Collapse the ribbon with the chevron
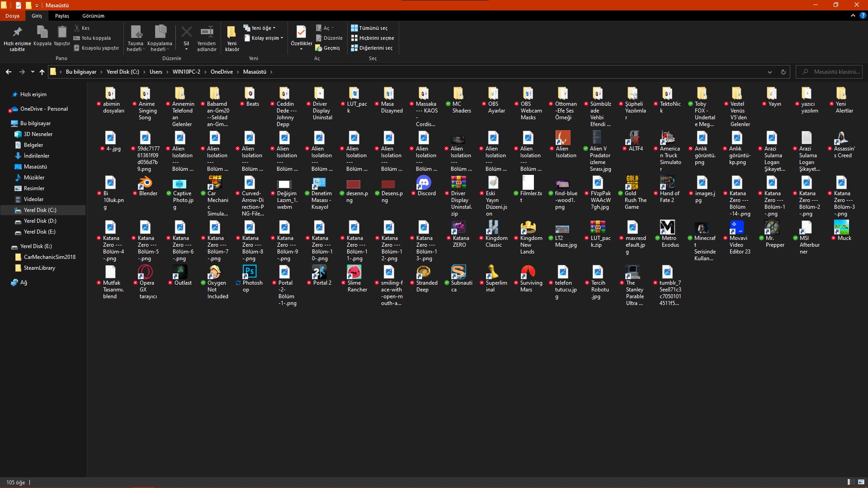 pyautogui.click(x=853, y=15)
